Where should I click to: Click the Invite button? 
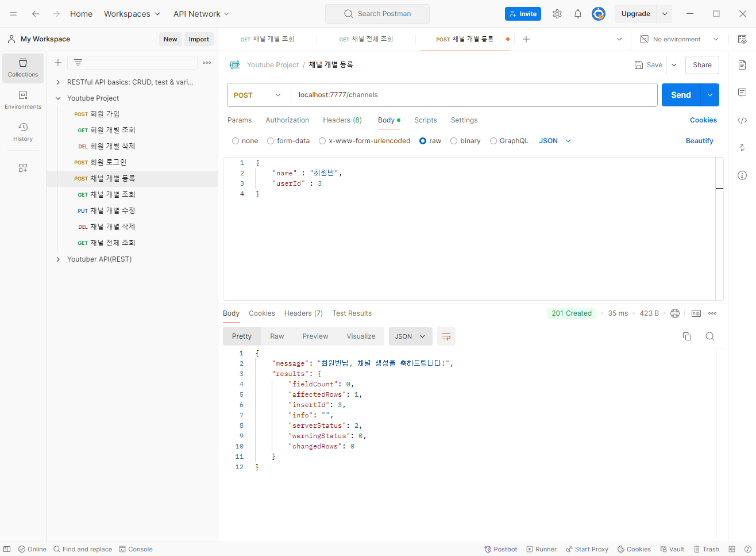tap(523, 14)
